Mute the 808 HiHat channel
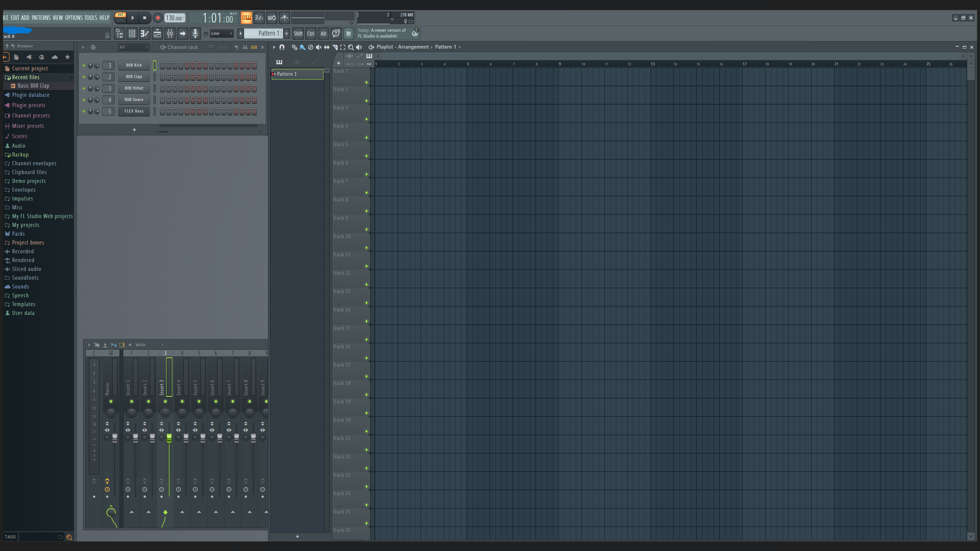980x551 pixels. (x=84, y=88)
